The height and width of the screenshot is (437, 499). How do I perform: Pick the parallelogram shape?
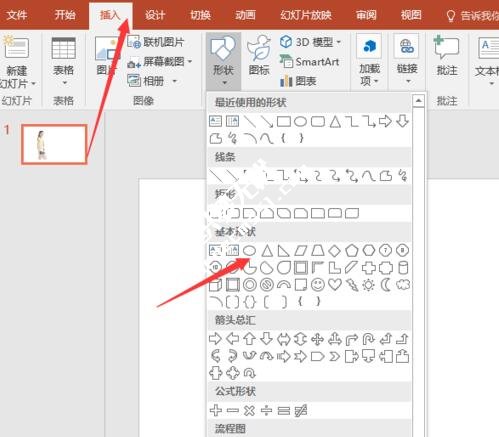[301, 251]
